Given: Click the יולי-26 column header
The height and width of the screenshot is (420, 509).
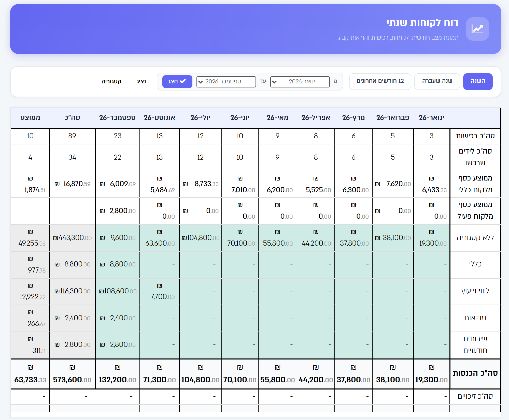Looking at the screenshot, I should click(200, 118).
